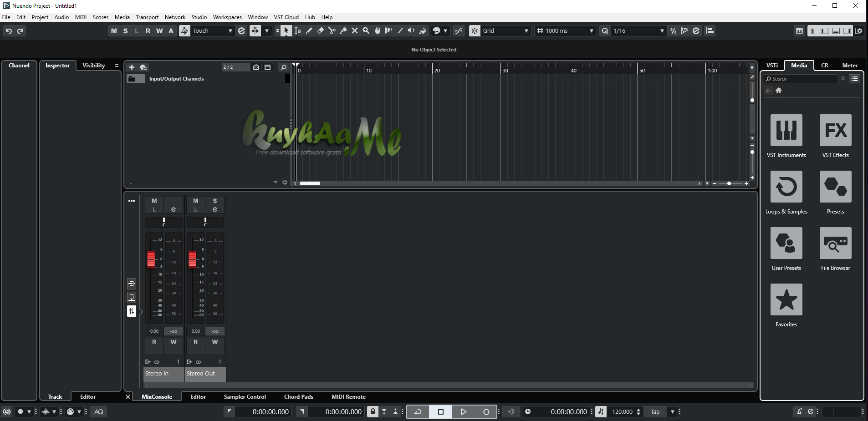Image resolution: width=868 pixels, height=421 pixels.
Task: Mute the Stereo In channel
Action: pos(154,201)
